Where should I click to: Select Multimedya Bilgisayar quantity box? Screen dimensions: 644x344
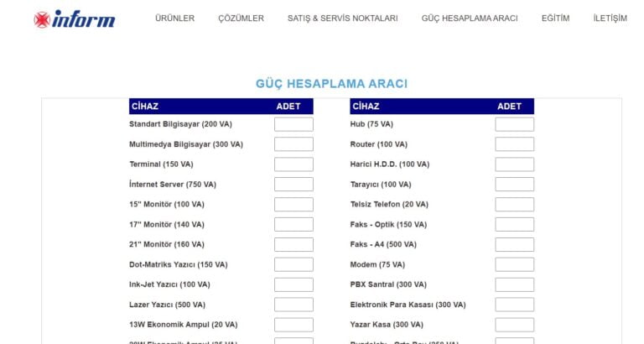click(293, 144)
